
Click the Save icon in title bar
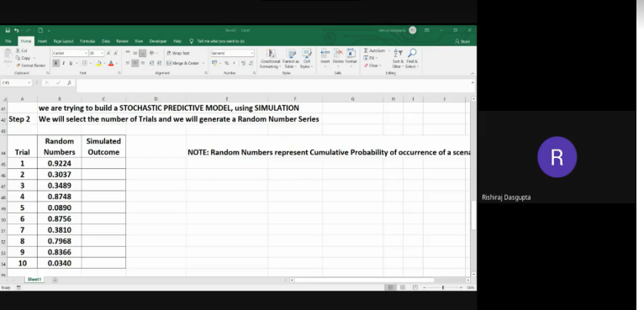[8, 30]
